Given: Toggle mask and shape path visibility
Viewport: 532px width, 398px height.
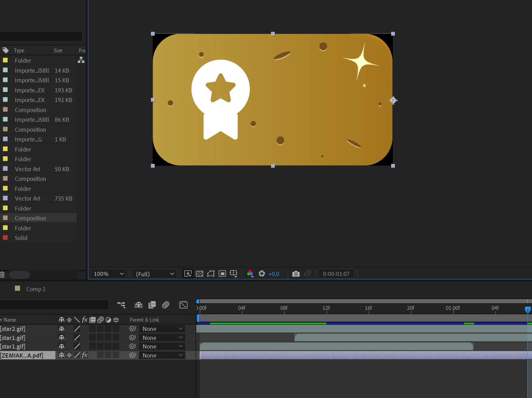Looking at the screenshot, I should tap(211, 274).
